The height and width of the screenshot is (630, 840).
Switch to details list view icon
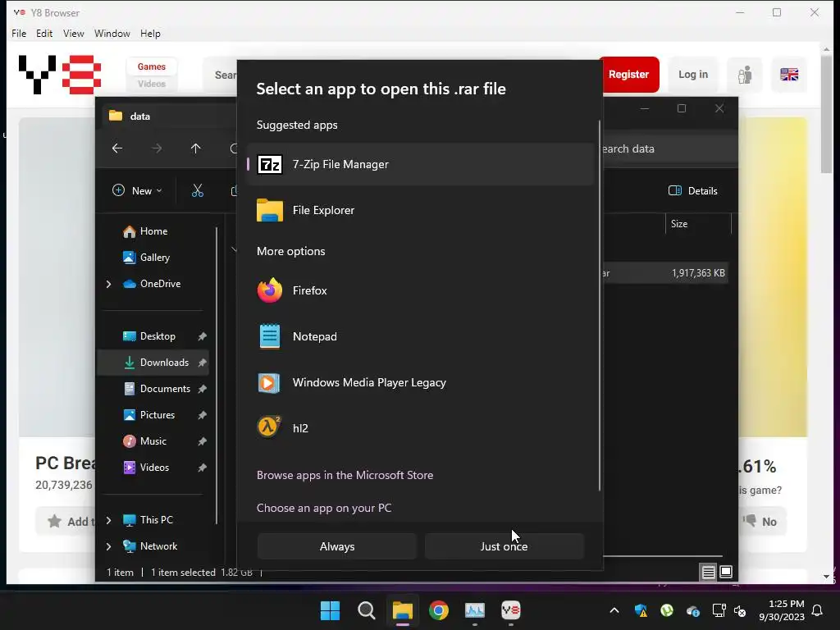pyautogui.click(x=708, y=572)
